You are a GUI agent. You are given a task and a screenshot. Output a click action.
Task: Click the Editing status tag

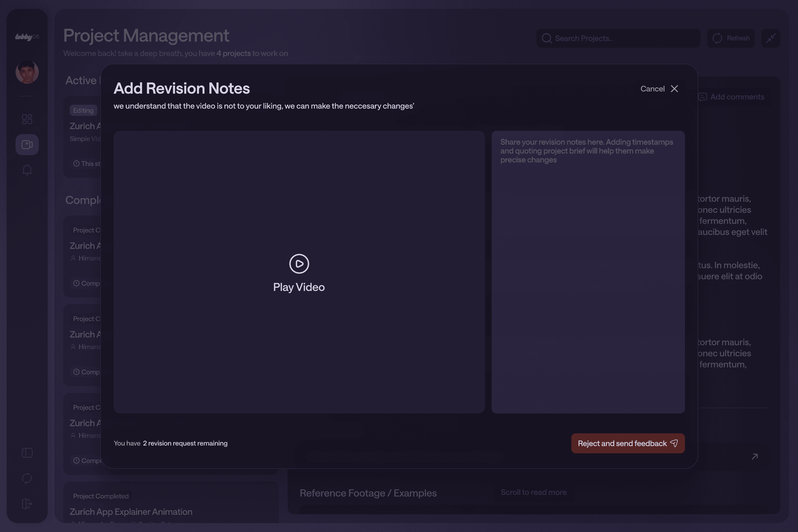pos(83,111)
